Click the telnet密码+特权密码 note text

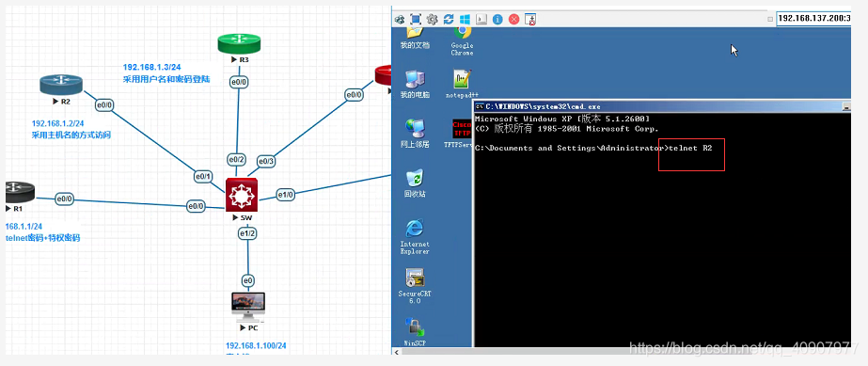click(43, 238)
